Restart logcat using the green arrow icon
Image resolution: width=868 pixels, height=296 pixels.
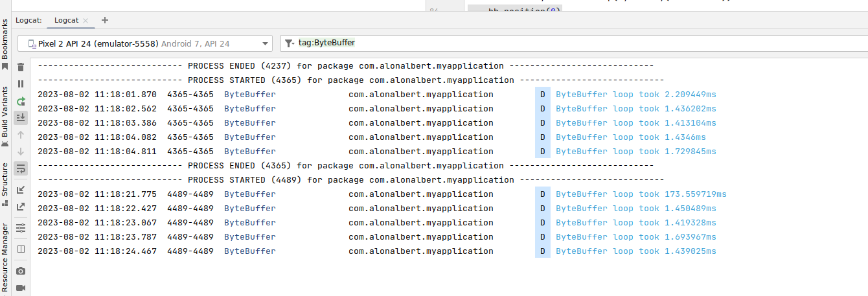(21, 101)
